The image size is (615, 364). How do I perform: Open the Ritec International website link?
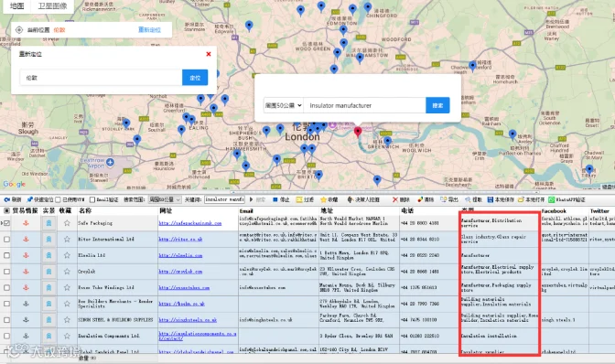(x=180, y=239)
